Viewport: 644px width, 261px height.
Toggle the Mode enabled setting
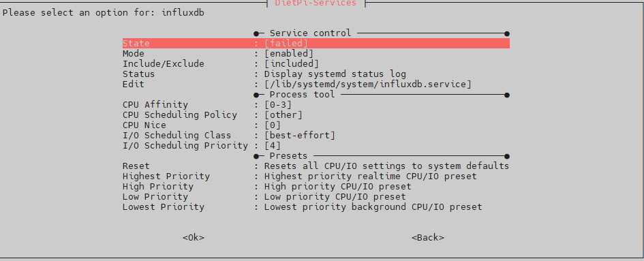pyautogui.click(x=316, y=53)
